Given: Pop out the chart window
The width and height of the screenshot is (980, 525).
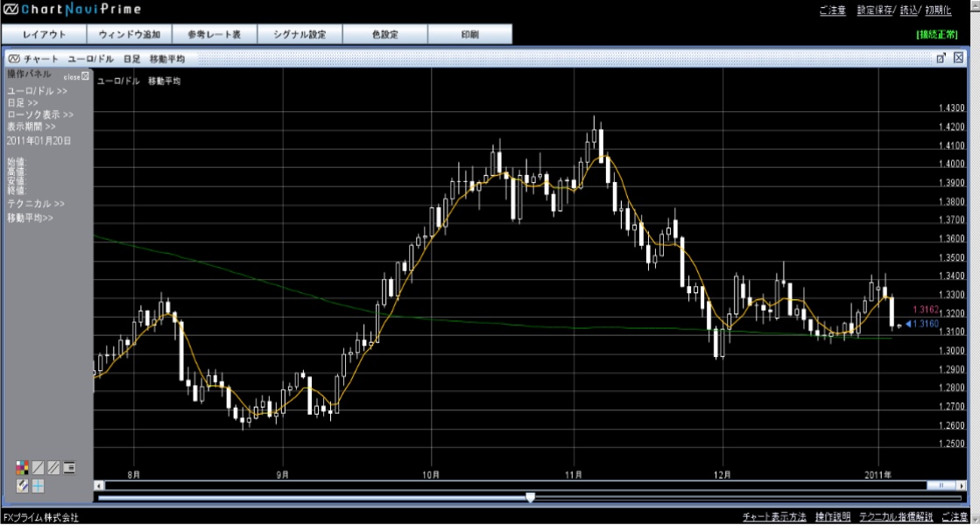Looking at the screenshot, I should (x=941, y=58).
